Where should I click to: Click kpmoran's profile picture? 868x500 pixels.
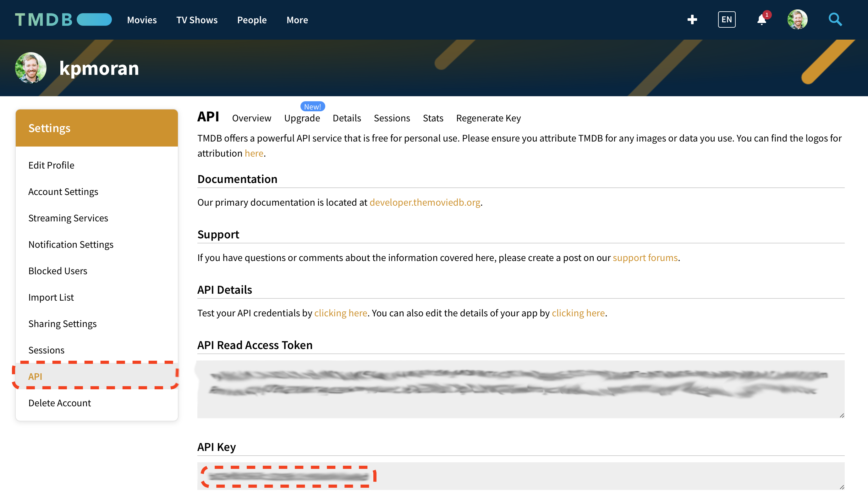[x=30, y=68]
